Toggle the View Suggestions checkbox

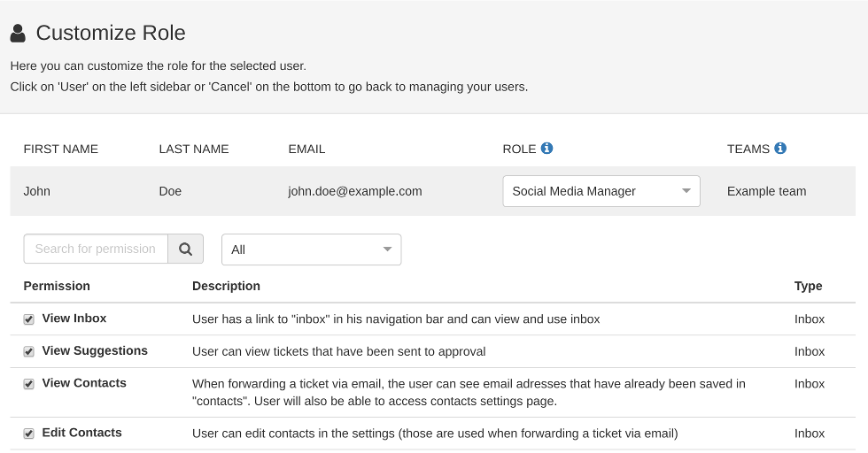29,351
